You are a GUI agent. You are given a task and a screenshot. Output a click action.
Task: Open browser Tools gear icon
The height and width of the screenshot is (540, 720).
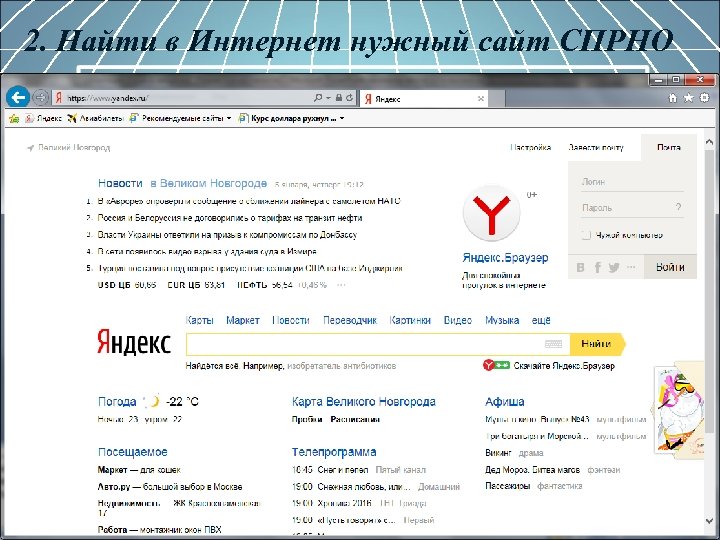(x=704, y=98)
